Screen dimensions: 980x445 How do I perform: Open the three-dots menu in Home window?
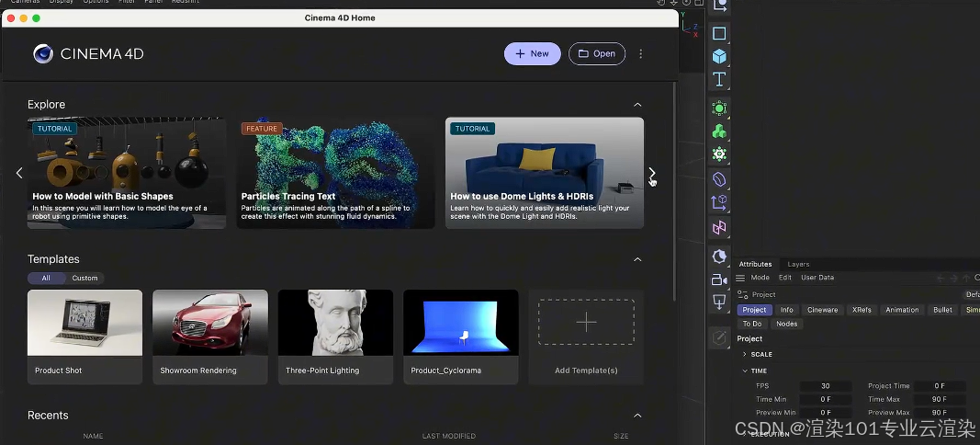(640, 54)
